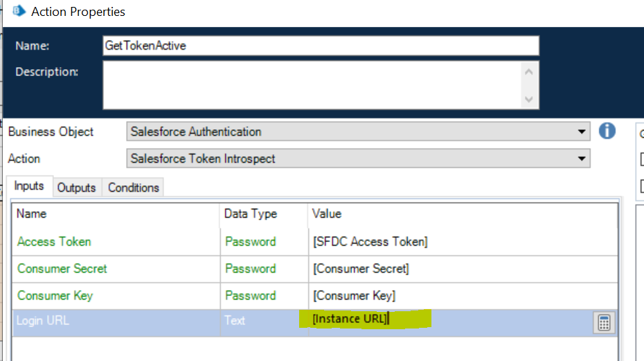The height and width of the screenshot is (361, 644).
Task: Click the Blue Prism icon in title bar
Action: pyautogui.click(x=19, y=12)
